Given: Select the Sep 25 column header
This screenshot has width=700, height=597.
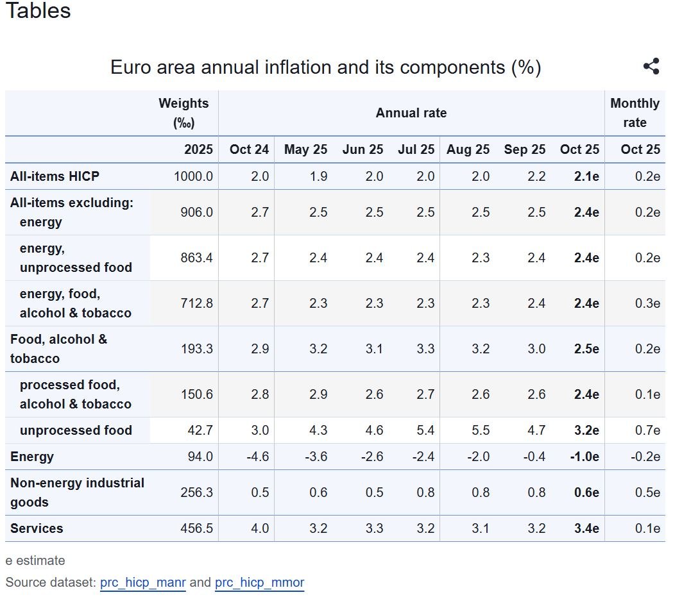Looking at the screenshot, I should 524,149.
